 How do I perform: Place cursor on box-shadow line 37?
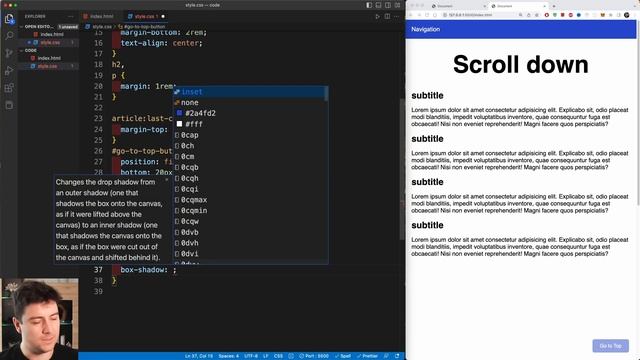point(149,270)
